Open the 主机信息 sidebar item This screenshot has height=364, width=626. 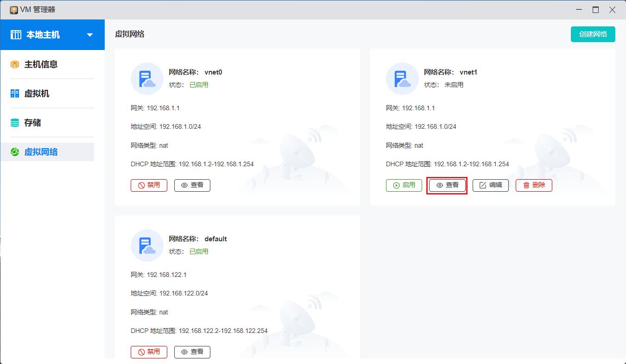[x=52, y=64]
